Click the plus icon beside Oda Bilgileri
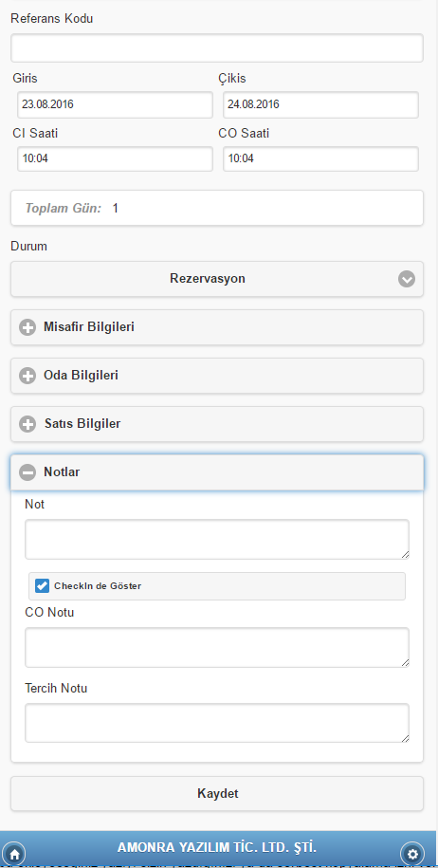This screenshot has height=868, width=438. (x=27, y=376)
